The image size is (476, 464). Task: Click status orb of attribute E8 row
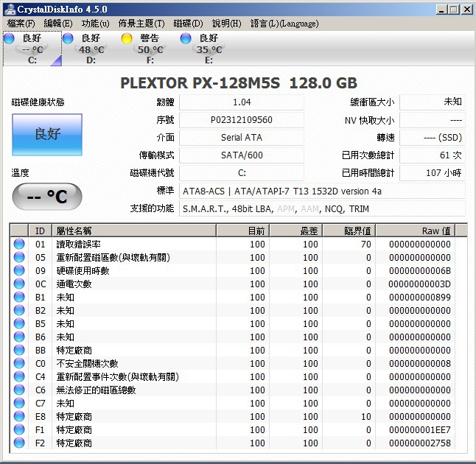tap(19, 416)
